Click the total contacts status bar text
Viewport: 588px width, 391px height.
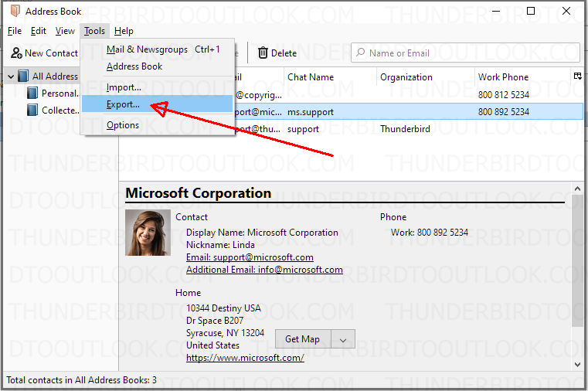(x=81, y=380)
